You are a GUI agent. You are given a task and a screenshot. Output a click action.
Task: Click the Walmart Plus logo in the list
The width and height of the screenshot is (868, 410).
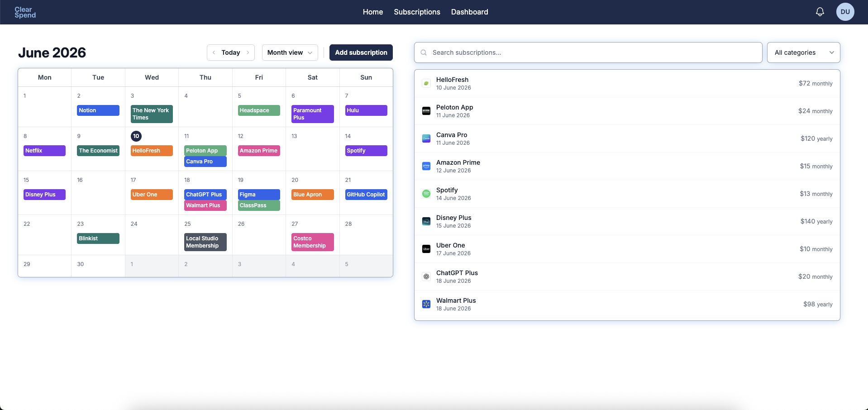pos(426,304)
